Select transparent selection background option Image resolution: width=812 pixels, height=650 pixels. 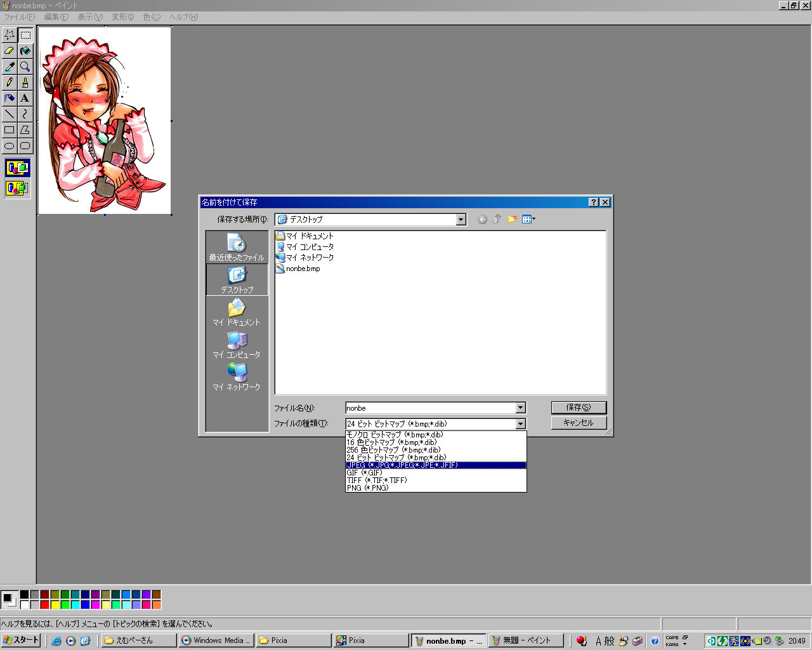[x=18, y=189]
